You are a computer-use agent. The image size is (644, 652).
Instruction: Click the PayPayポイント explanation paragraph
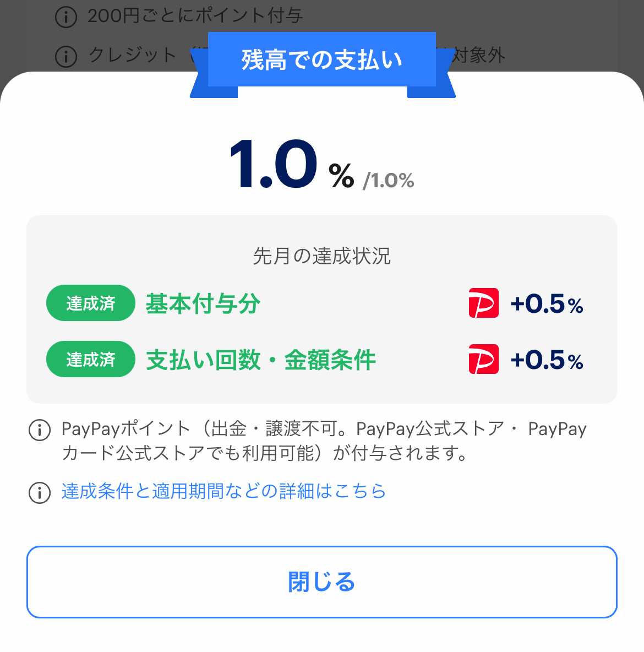[x=324, y=441]
